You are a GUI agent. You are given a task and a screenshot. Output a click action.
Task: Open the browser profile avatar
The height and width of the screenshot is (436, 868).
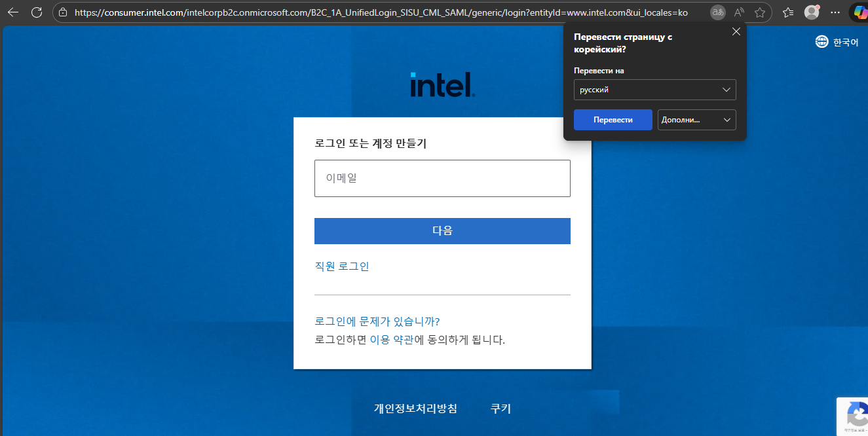point(812,12)
